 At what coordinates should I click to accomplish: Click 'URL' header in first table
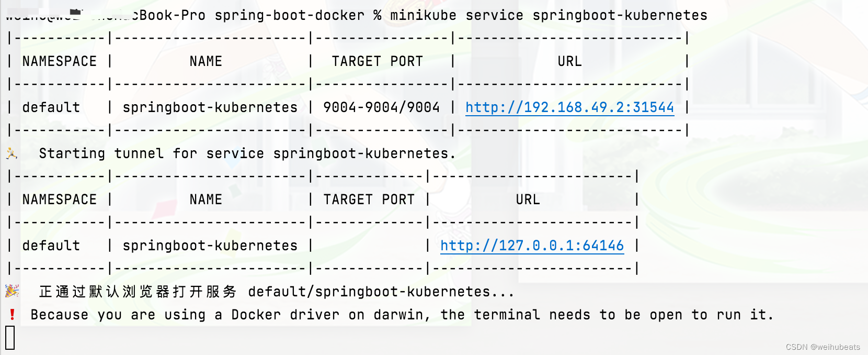pyautogui.click(x=569, y=61)
